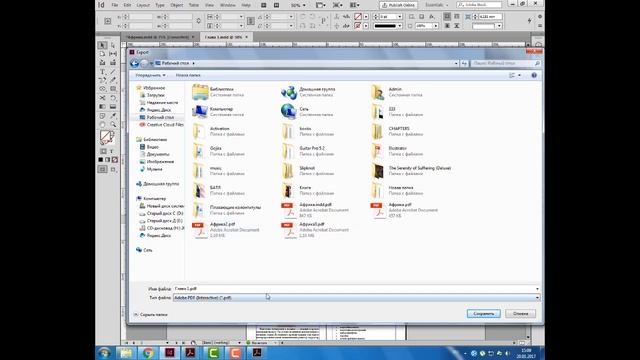640x360 pixels.
Task: Click the stroke color swatch in control panel
Action: (x=358, y=26)
